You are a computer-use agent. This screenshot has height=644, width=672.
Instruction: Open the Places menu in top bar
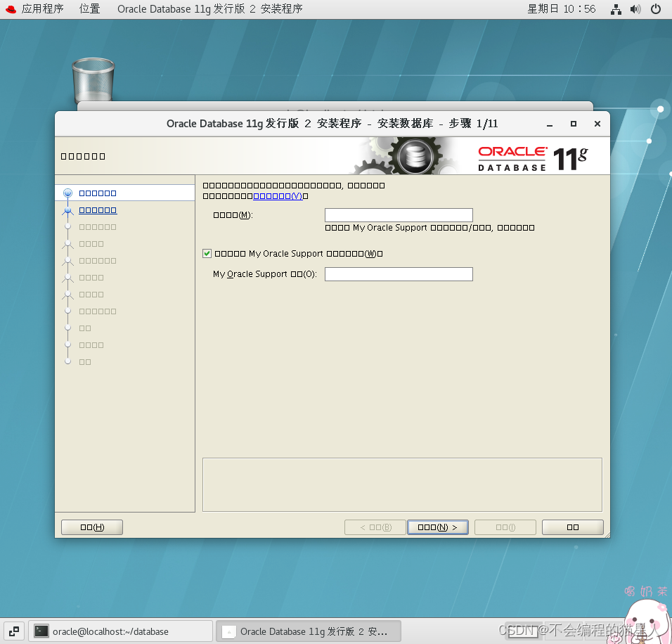89,9
